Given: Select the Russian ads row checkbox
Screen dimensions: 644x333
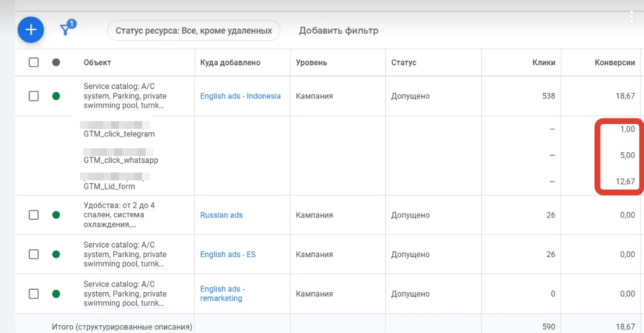Looking at the screenshot, I should click(x=34, y=215).
